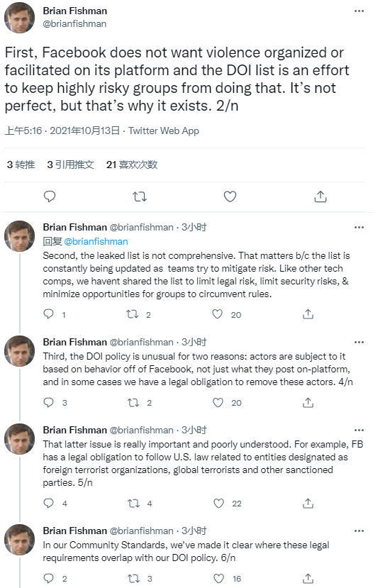The height and width of the screenshot is (588, 373).
Task: Open more options for the main tweet
Action: [359, 11]
